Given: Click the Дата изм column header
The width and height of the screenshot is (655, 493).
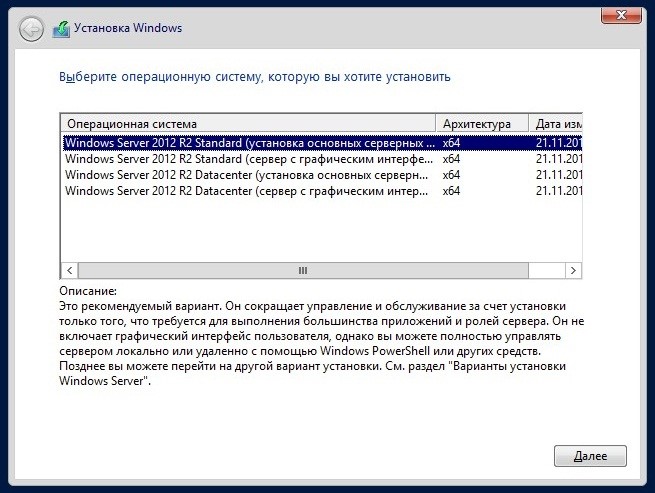Looking at the screenshot, I should tap(556, 124).
